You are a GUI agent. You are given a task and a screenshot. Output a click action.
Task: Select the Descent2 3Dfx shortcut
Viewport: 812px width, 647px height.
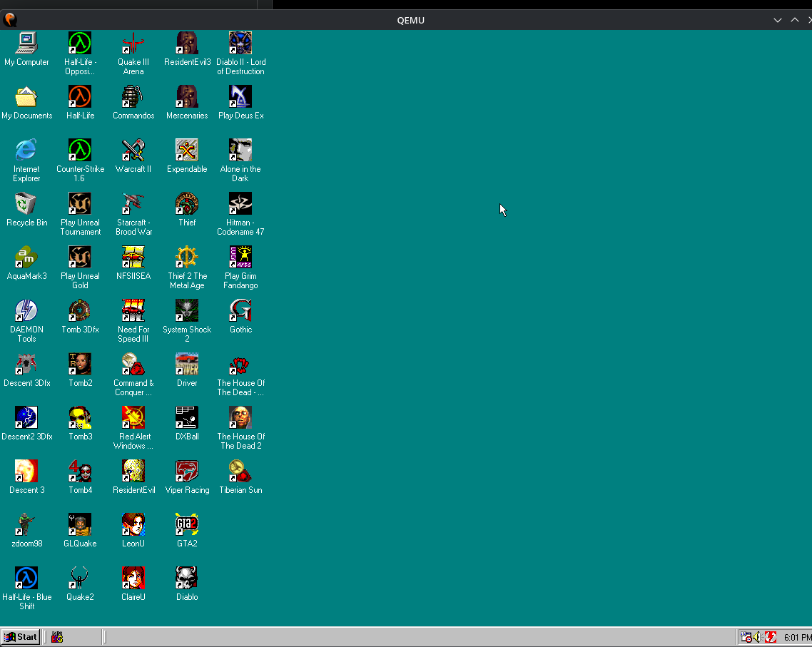[26, 417]
